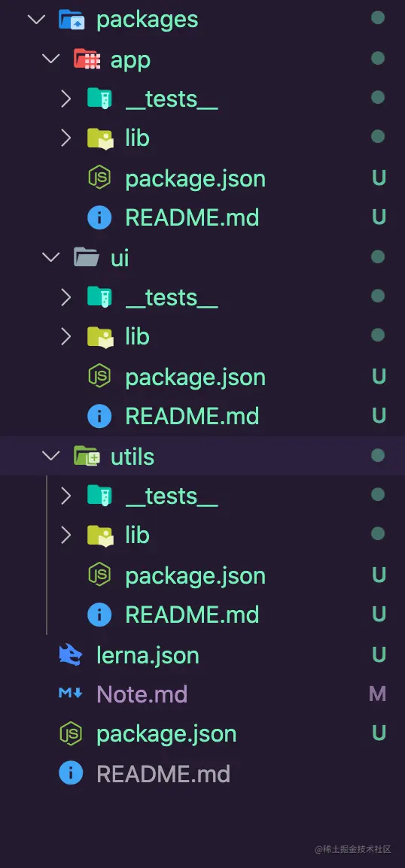Screen dimensions: 405x868
Task: Open the lerna.json file
Action: click(x=148, y=655)
